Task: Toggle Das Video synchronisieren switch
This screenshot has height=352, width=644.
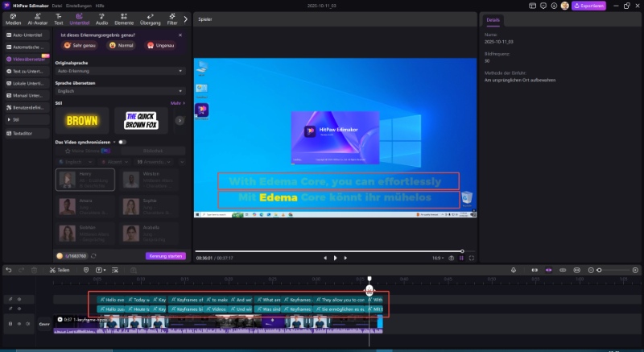Action: point(122,142)
